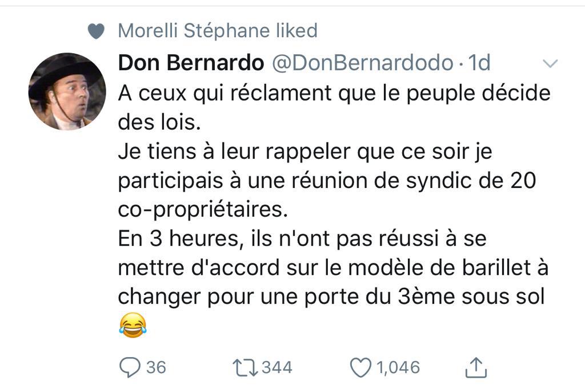This screenshot has height=392, width=585.
Task: Click the retweet count 344
Action: click(277, 367)
